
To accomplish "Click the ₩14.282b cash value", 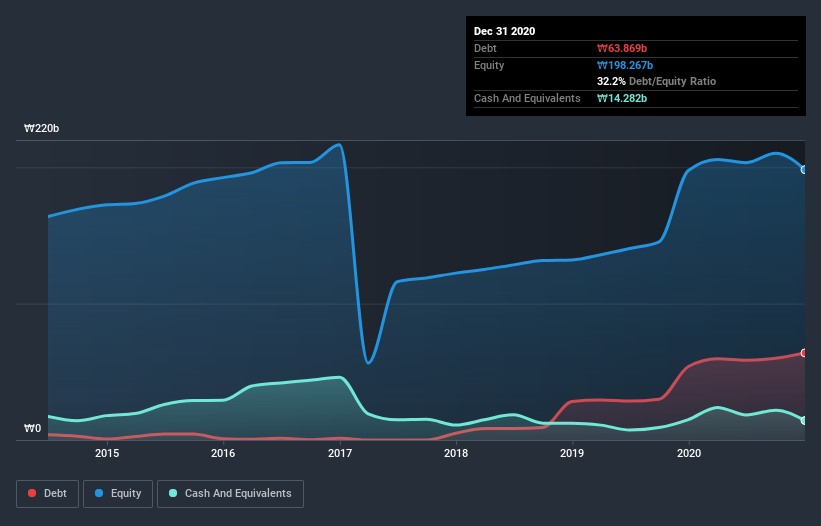I will (x=622, y=98).
